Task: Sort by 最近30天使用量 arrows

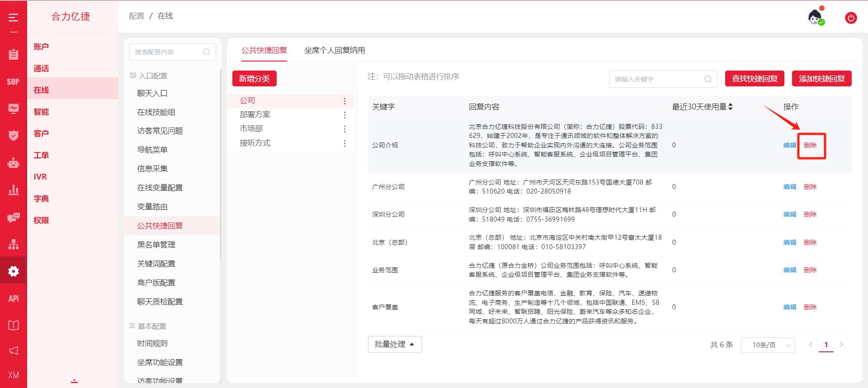Action: tap(731, 107)
